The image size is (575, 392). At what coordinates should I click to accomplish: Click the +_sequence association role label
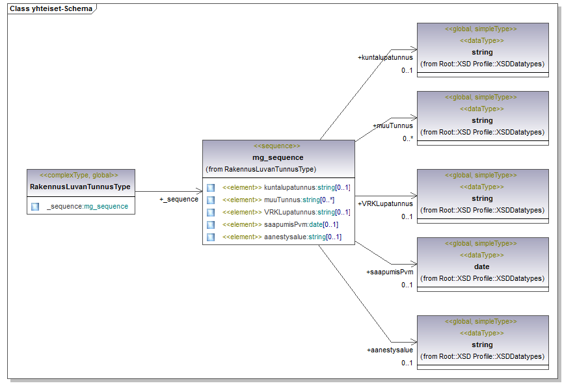click(x=179, y=200)
